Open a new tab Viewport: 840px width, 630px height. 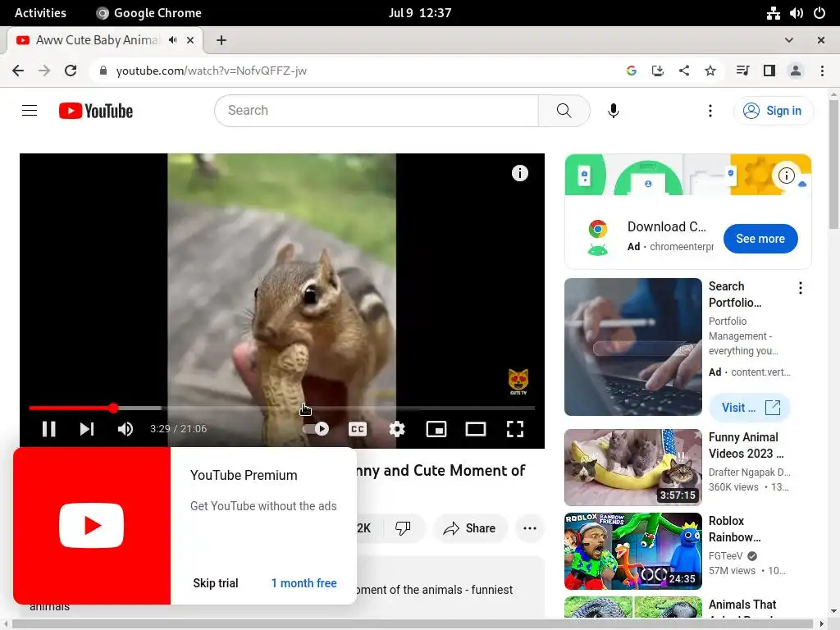pos(221,40)
